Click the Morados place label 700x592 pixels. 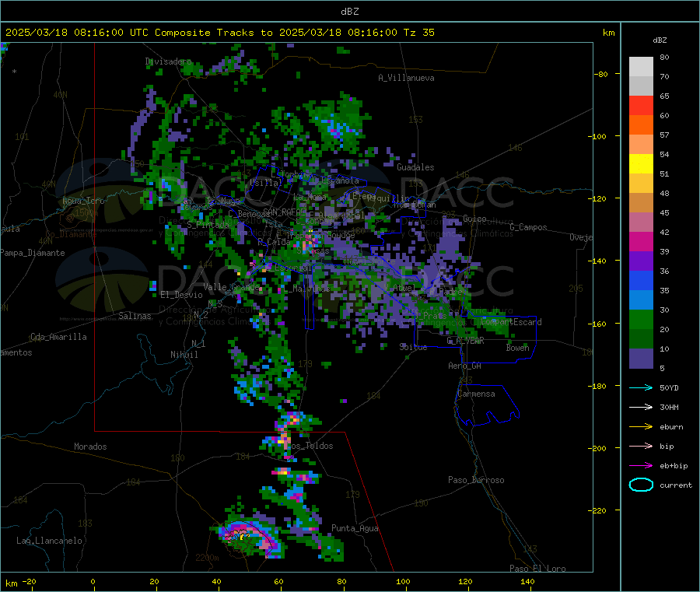click(x=90, y=447)
